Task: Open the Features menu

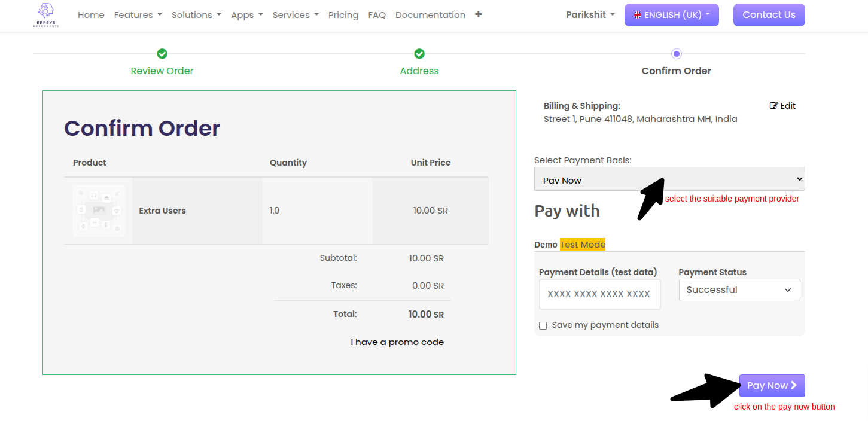Action: coord(138,15)
